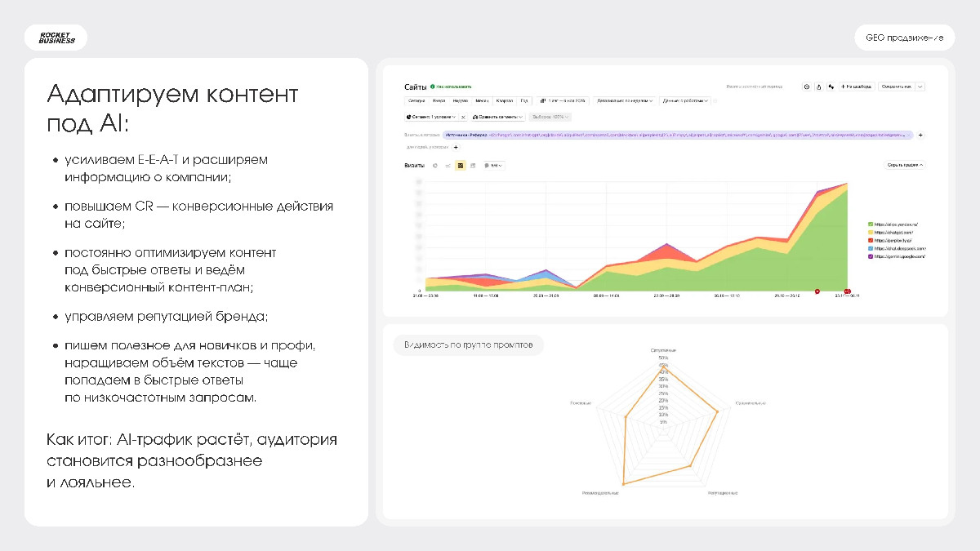This screenshot has height=551, width=980.
Task: Click the date range picker field
Action: 563,101
